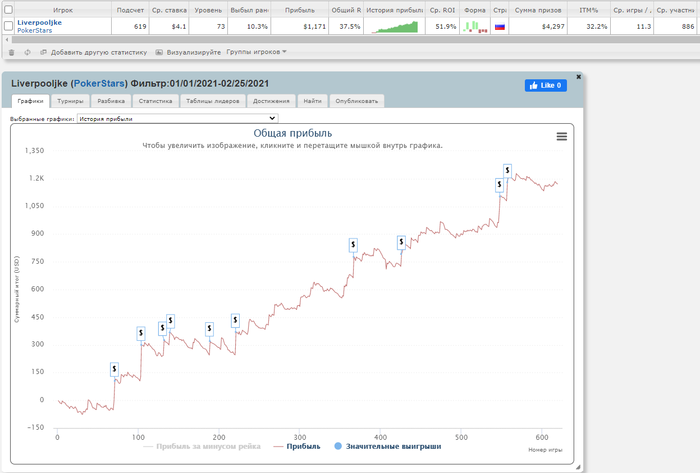Open the Таблицы лидеров tab

pyautogui.click(x=212, y=101)
